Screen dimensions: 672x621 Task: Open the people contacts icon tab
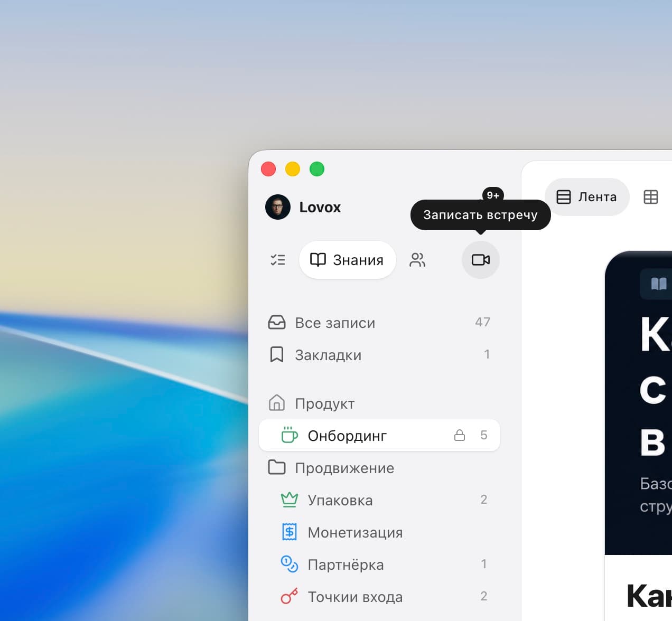pos(417,260)
